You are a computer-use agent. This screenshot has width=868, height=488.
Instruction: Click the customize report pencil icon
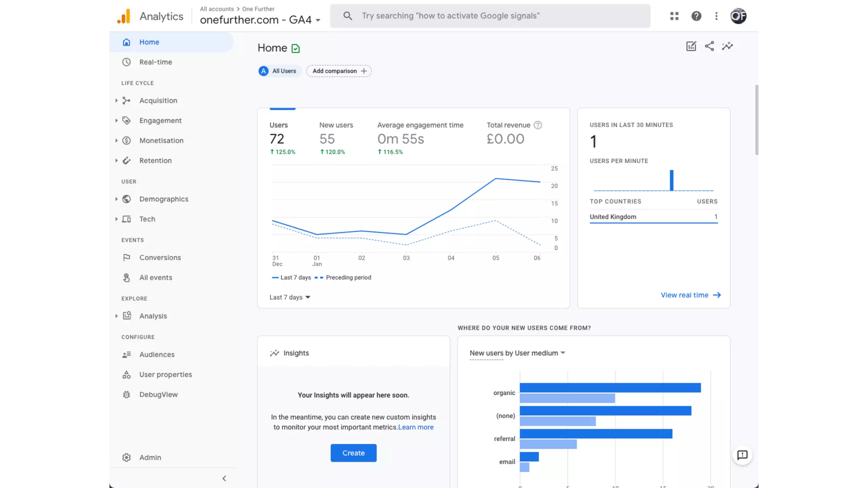coord(691,46)
